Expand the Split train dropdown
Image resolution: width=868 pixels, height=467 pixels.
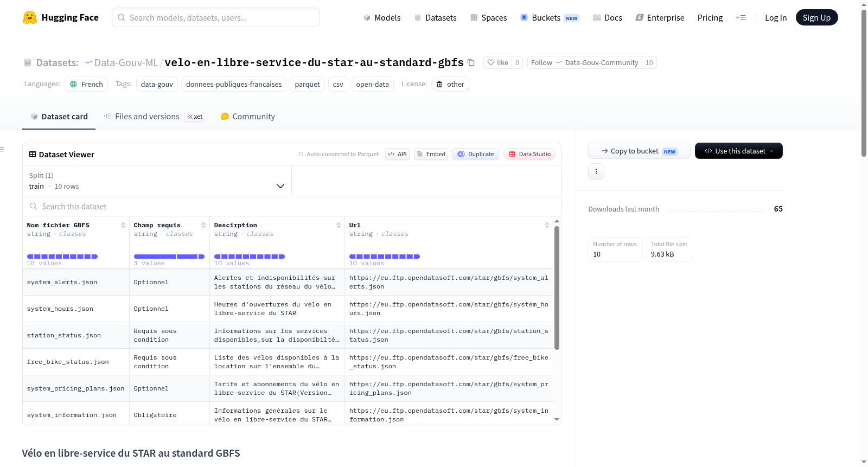coord(157,181)
